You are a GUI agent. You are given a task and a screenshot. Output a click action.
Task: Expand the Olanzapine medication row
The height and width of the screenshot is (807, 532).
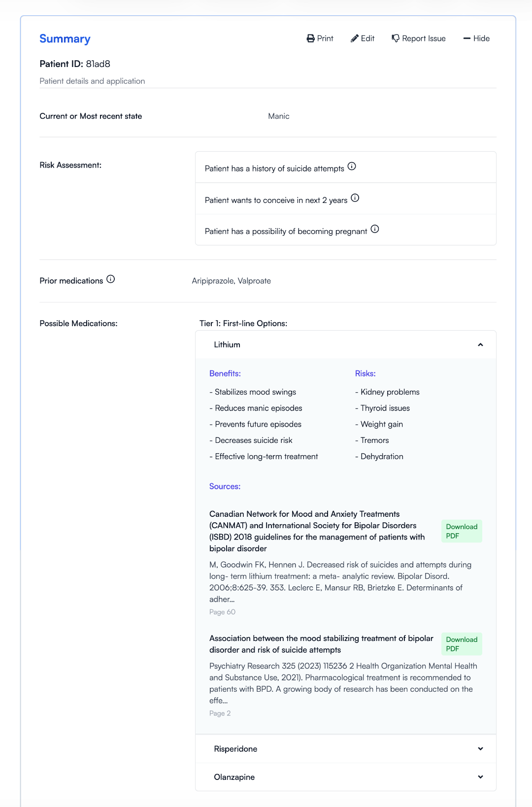click(346, 777)
